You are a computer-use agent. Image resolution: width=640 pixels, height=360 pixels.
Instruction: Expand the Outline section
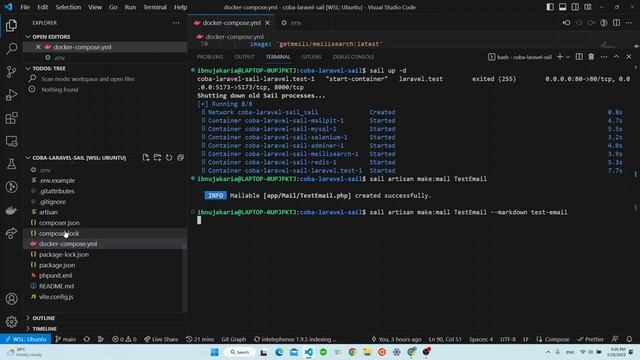pos(43,318)
